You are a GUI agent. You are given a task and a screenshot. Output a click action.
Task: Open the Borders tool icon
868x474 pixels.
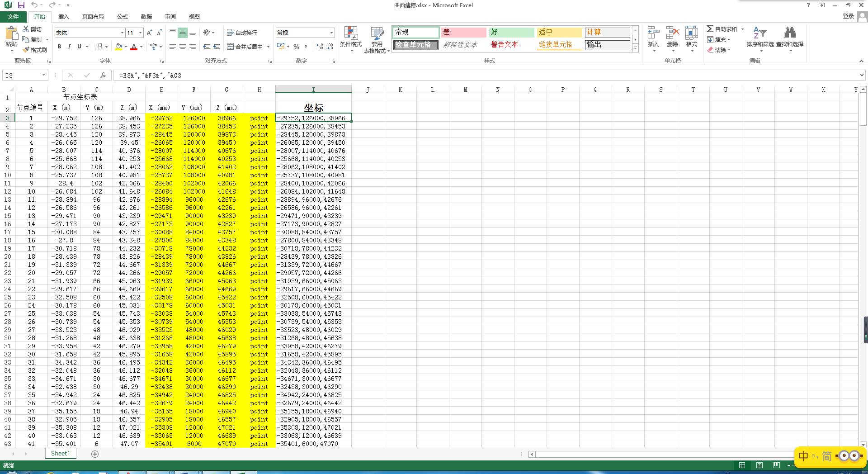point(99,47)
